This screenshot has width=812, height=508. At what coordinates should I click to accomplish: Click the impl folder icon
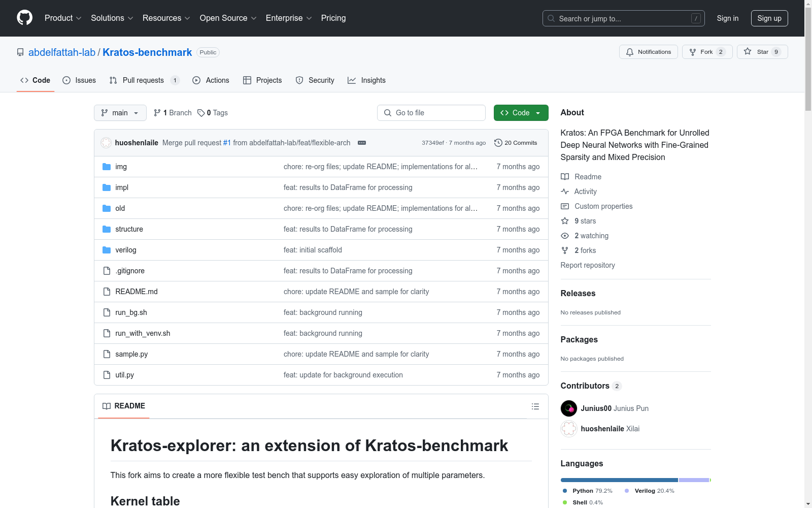point(107,187)
